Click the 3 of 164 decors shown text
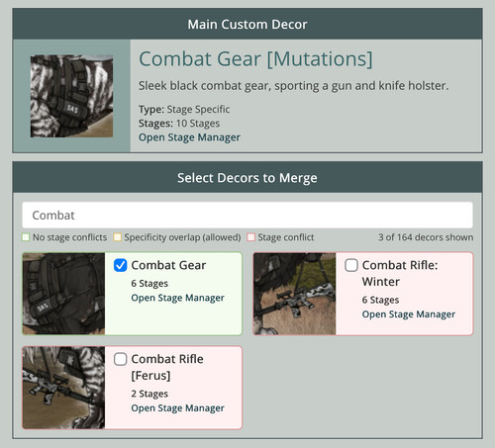 tap(426, 237)
